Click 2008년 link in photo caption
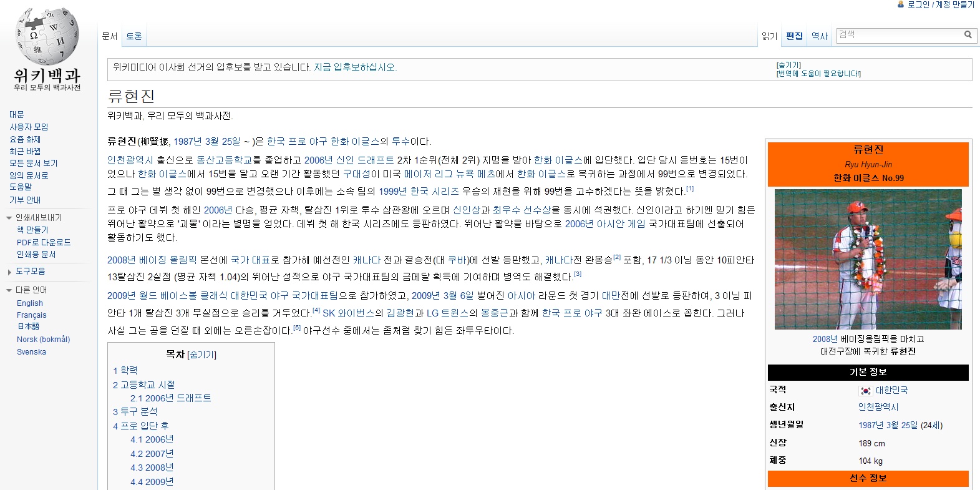Image resolution: width=980 pixels, height=490 pixels. tap(825, 339)
